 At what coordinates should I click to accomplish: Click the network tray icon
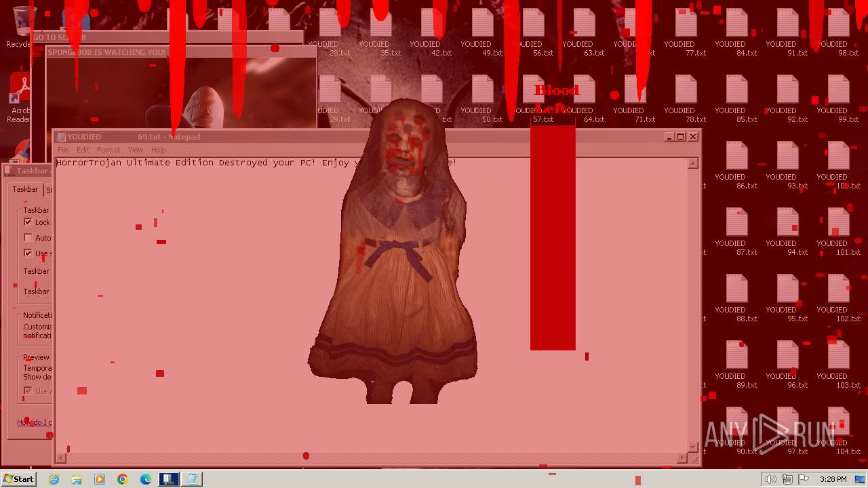[787, 479]
